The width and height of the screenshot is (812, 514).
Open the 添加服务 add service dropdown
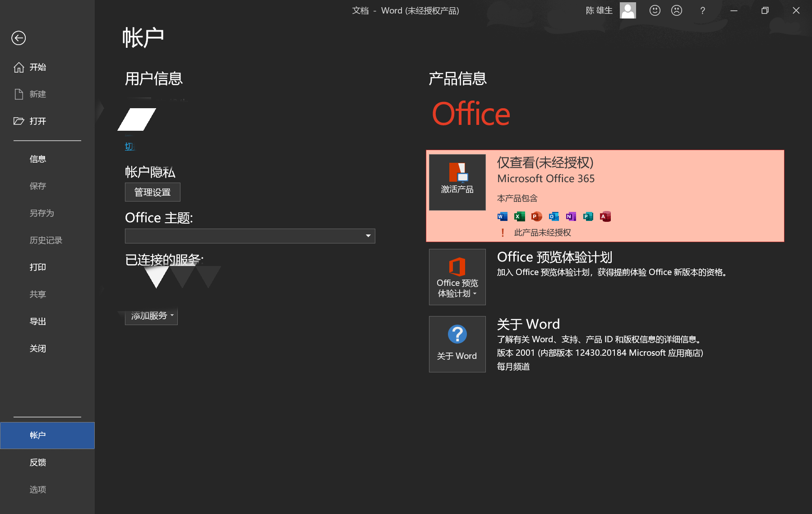(x=151, y=316)
